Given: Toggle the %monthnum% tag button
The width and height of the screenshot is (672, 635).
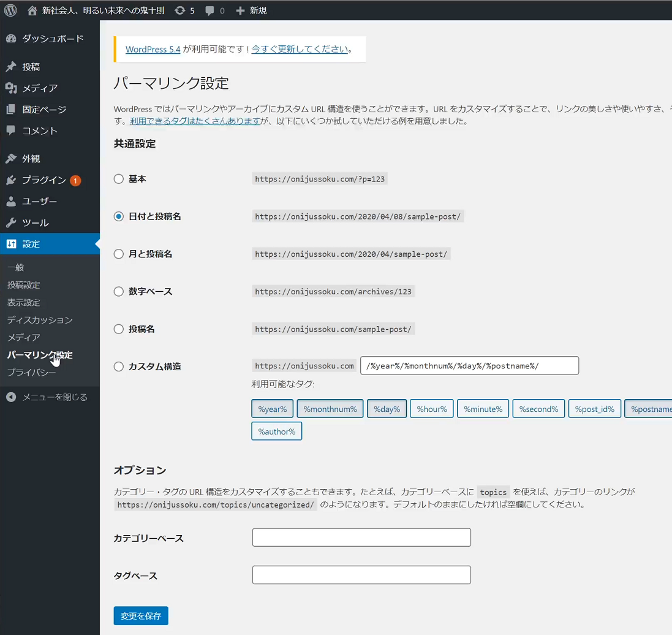Looking at the screenshot, I should point(330,409).
